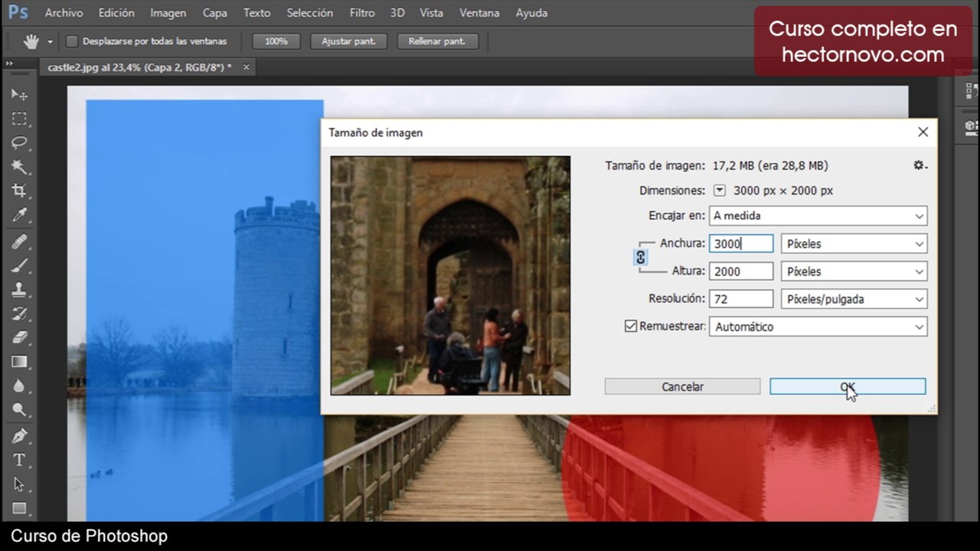Open the Ayuda menu

click(531, 13)
